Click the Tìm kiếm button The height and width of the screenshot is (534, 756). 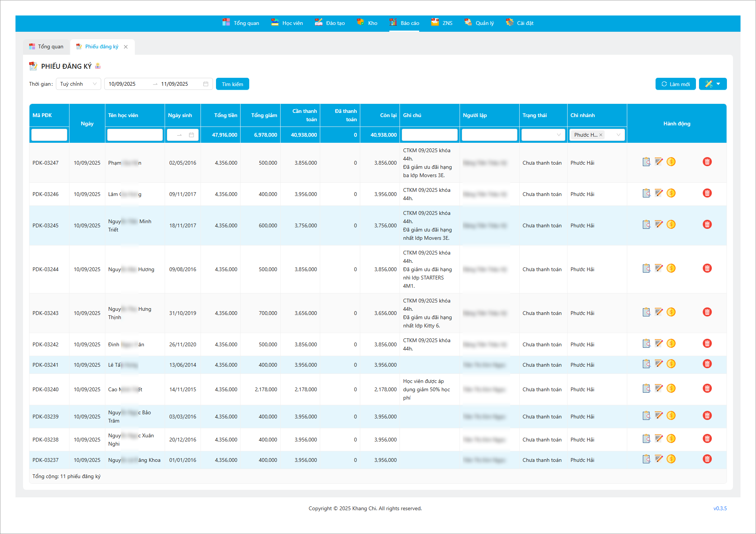[x=232, y=84]
